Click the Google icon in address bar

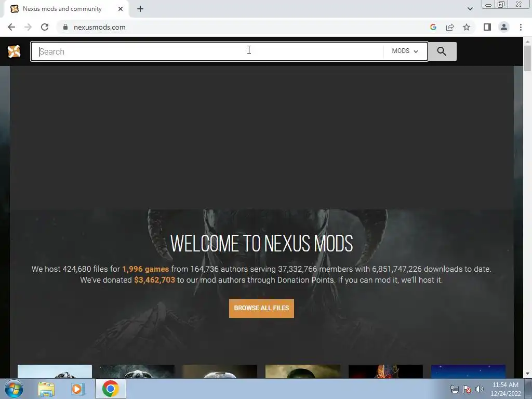433,27
